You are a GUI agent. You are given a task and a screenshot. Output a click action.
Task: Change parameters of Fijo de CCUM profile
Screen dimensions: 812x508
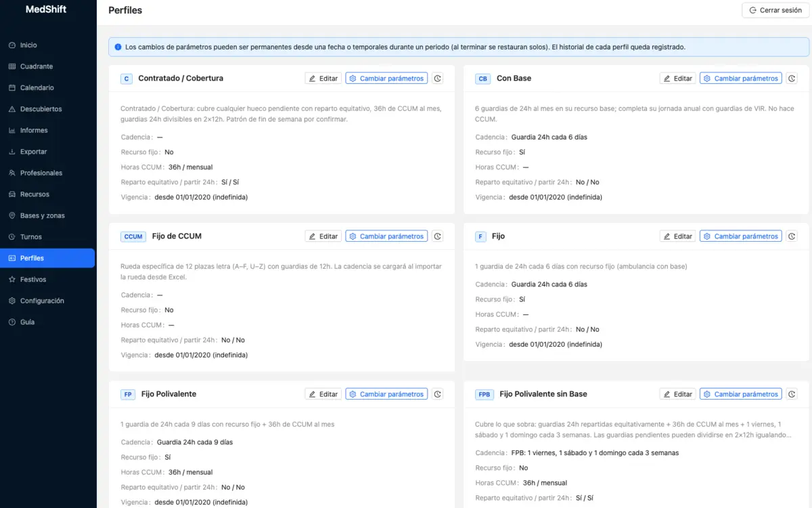click(x=386, y=236)
